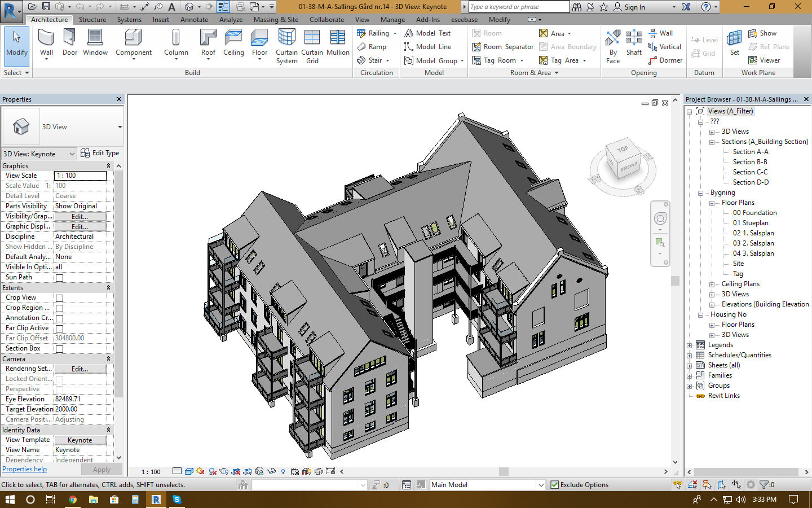Open the Massing & Site tab
812x508 pixels.
tap(276, 20)
